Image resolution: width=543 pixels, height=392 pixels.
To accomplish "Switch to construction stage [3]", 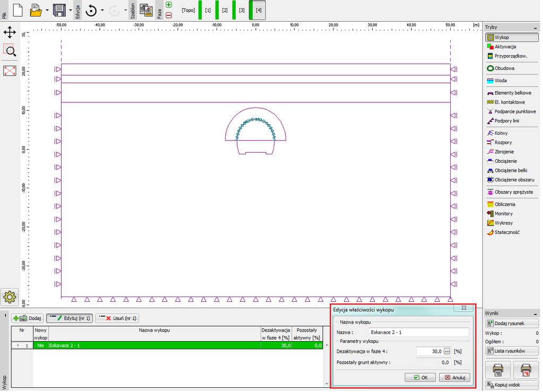I will coord(242,11).
